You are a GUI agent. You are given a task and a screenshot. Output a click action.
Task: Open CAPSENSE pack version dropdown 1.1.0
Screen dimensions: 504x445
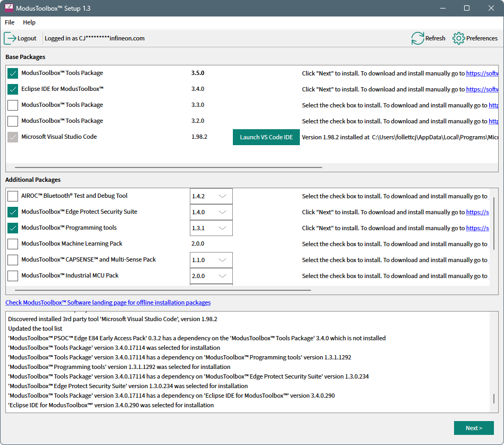211,260
